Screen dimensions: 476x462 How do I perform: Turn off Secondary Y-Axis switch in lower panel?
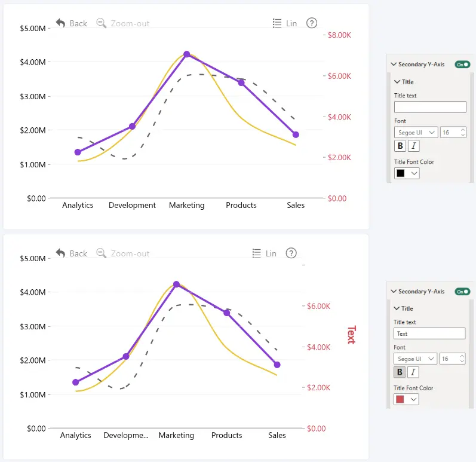(462, 292)
